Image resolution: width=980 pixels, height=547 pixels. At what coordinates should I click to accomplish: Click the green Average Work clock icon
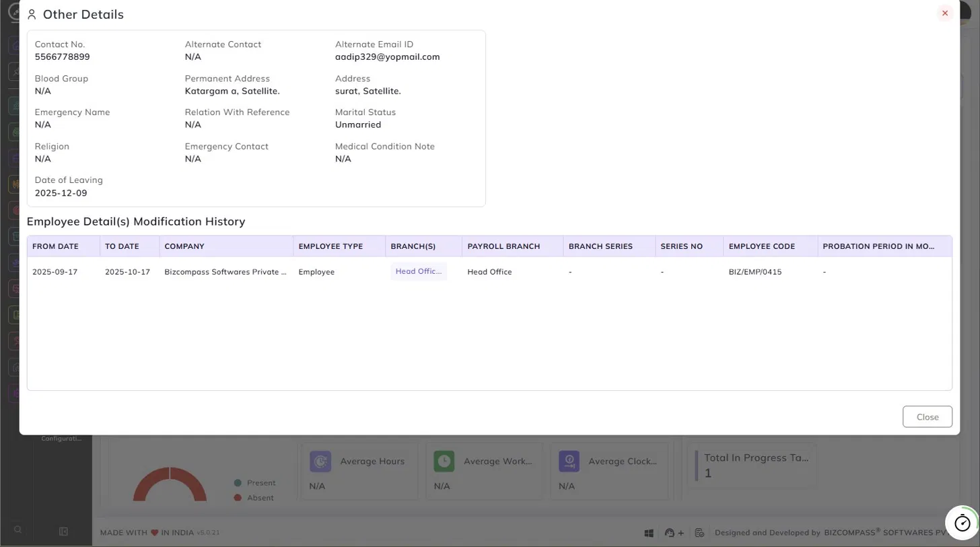444,462
